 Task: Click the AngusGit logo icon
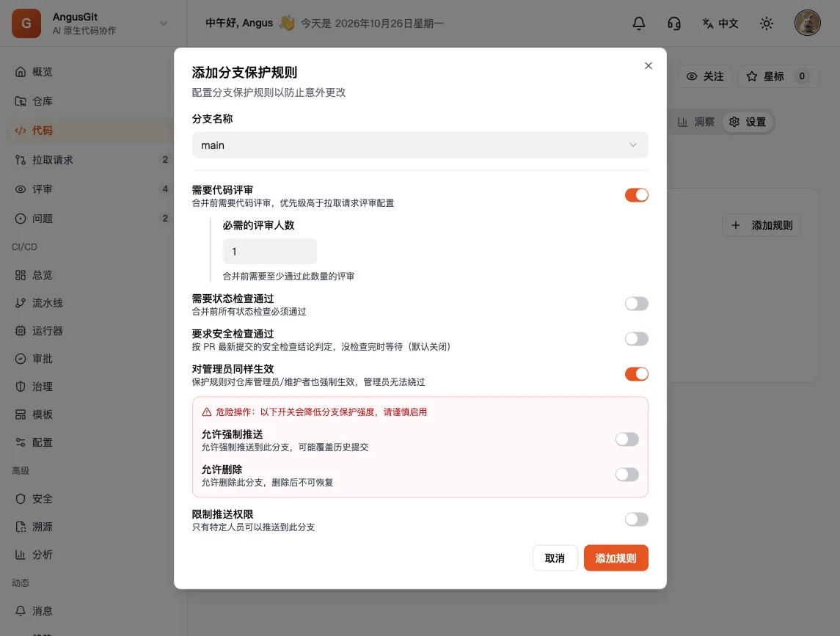point(26,23)
